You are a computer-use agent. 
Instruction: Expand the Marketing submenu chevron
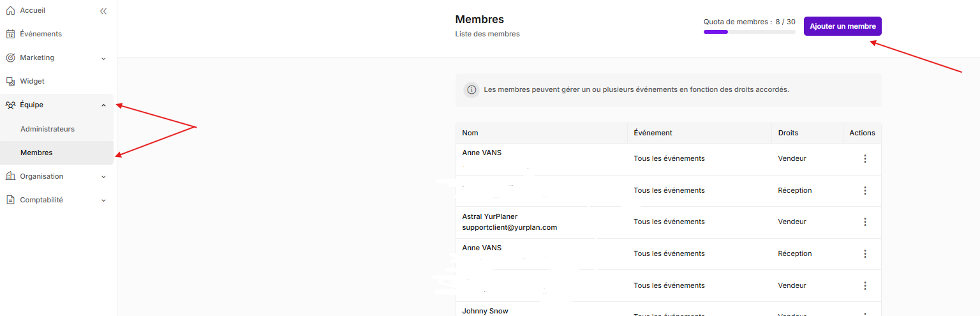click(103, 58)
